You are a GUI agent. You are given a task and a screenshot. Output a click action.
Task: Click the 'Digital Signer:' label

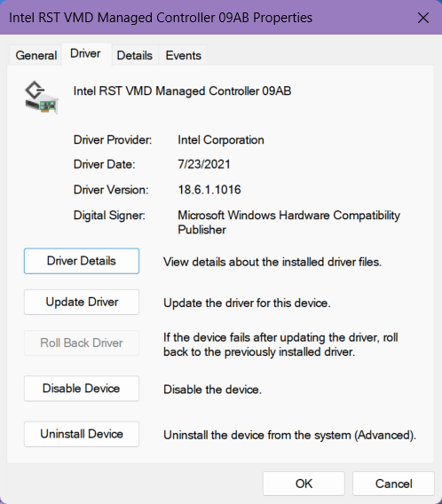point(109,216)
